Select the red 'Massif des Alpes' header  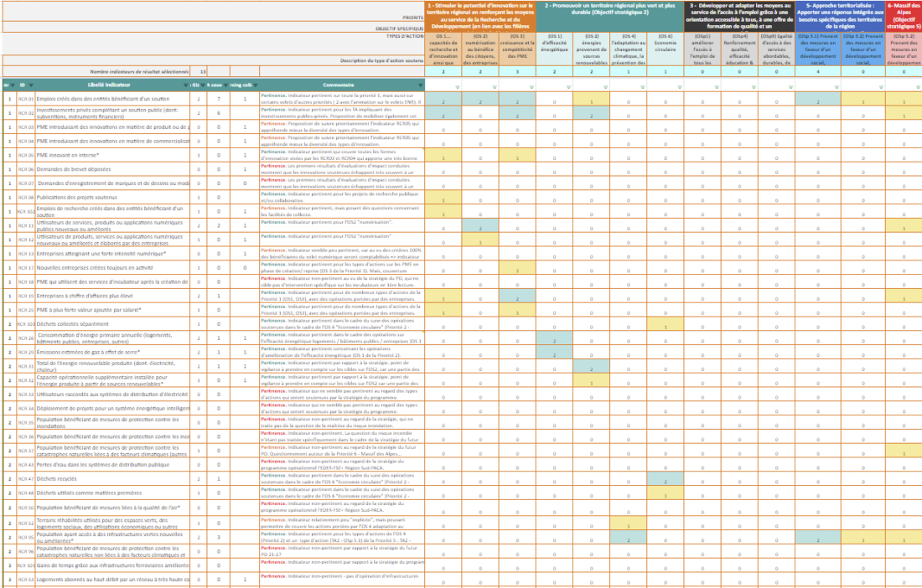pyautogui.click(x=904, y=16)
